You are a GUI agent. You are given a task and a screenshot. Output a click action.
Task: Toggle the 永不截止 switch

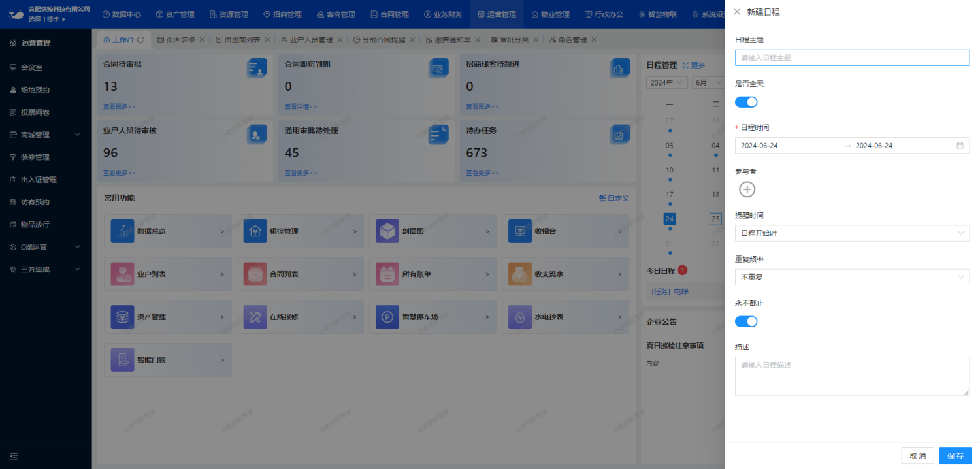[x=746, y=321]
